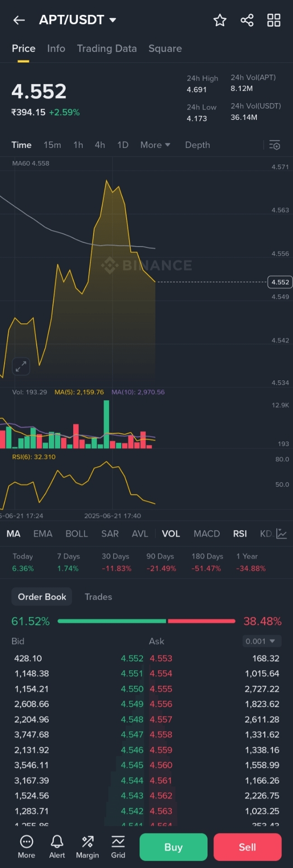Add APT/USDT to favorites with star
The width and height of the screenshot is (293, 868).
pyautogui.click(x=220, y=20)
